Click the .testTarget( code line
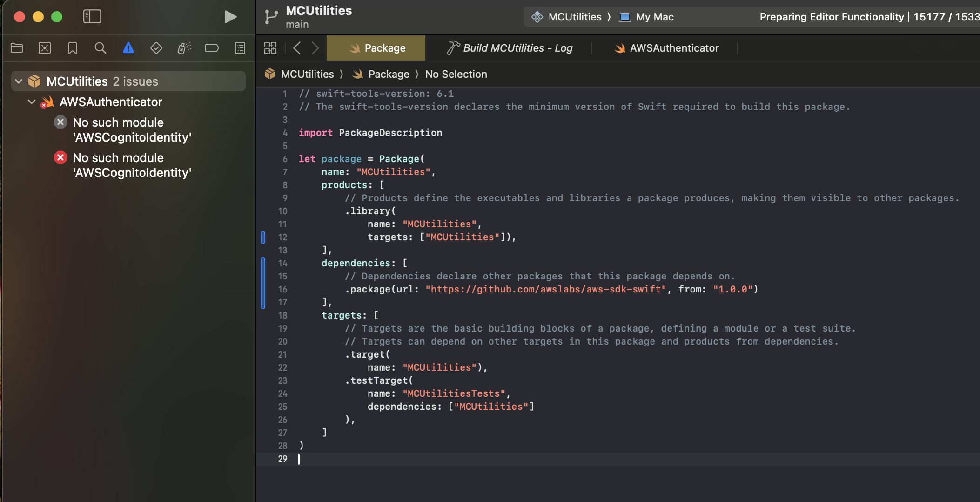This screenshot has height=502, width=980. coord(379,380)
